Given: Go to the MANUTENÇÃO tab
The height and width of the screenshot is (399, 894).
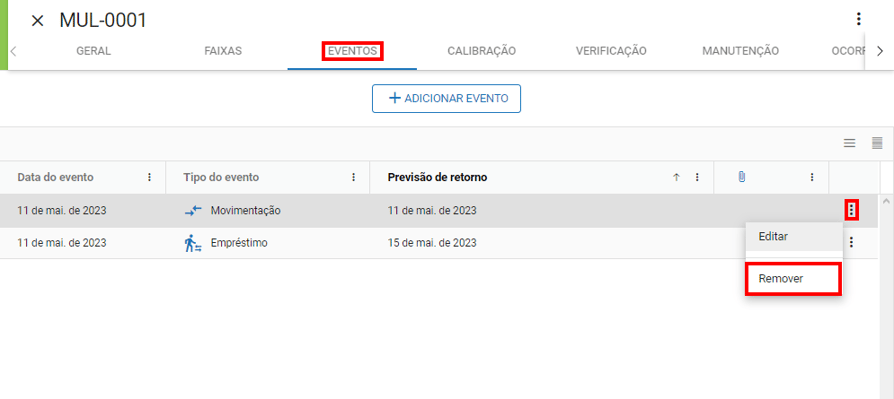Looking at the screenshot, I should tap(740, 51).
